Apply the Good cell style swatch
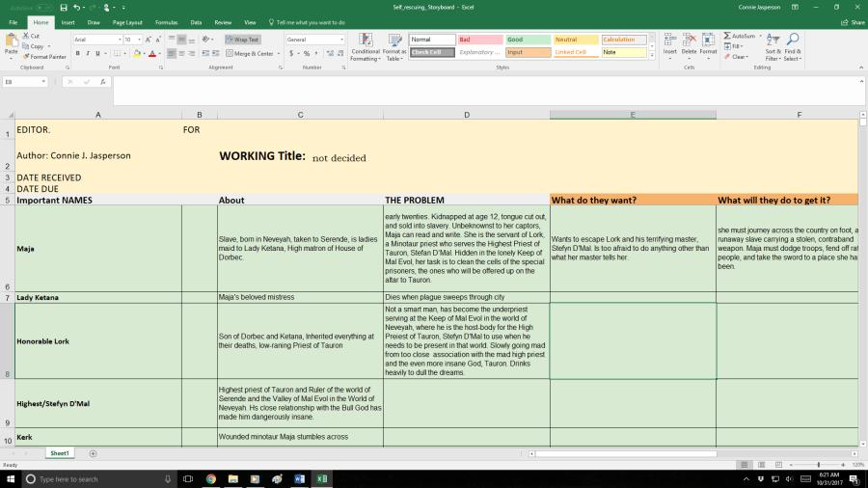Viewport: 868px width, 488px height. (x=528, y=40)
